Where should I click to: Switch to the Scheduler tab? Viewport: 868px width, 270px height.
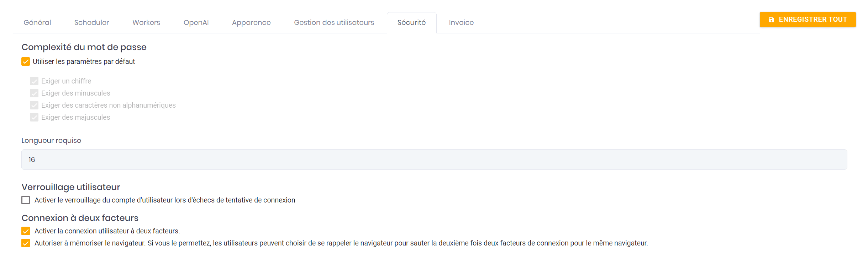tap(91, 22)
